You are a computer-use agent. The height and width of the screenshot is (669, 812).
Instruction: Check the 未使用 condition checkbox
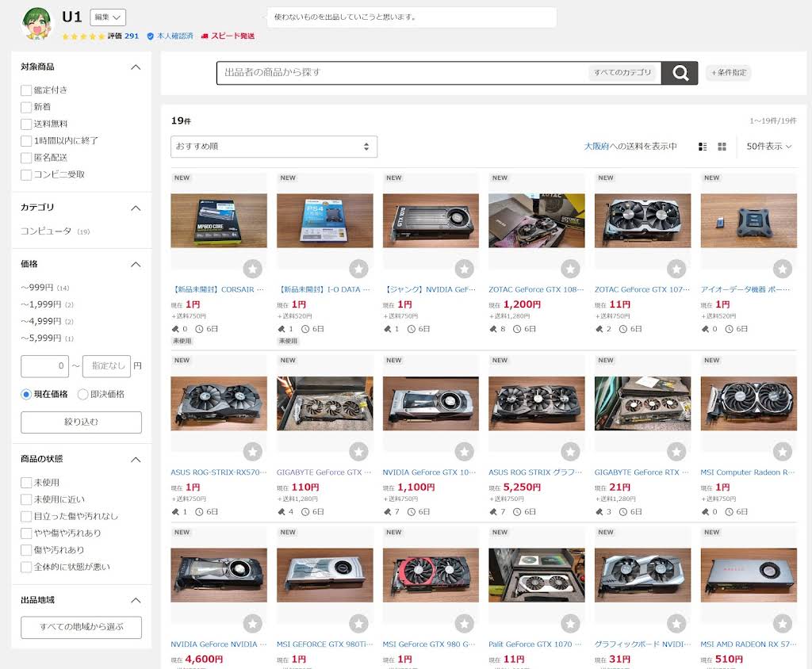pyautogui.click(x=26, y=483)
